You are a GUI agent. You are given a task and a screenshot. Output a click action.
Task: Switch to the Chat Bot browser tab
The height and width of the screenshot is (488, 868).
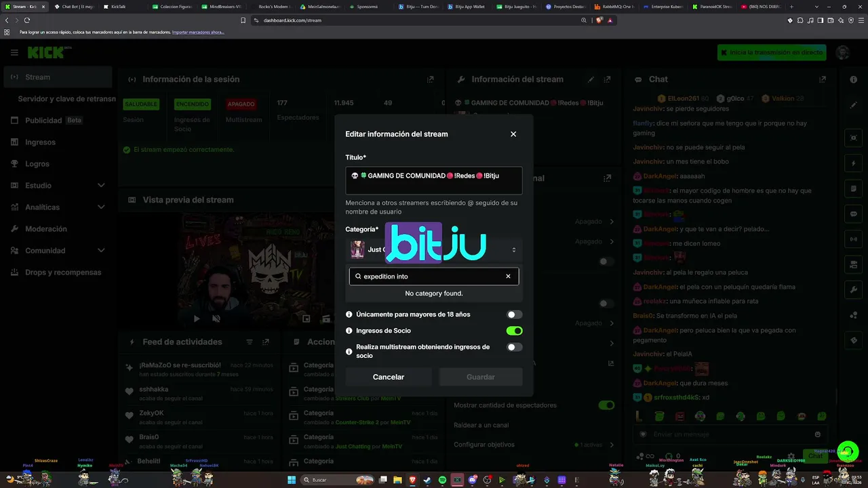[x=74, y=7]
